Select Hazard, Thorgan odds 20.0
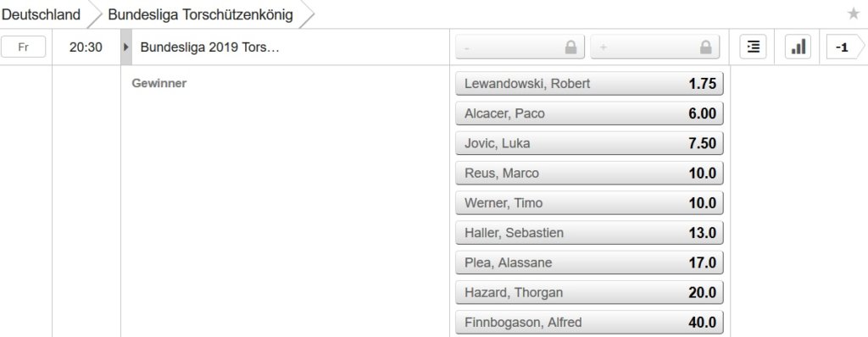Image resolution: width=868 pixels, height=337 pixels. pos(589,293)
